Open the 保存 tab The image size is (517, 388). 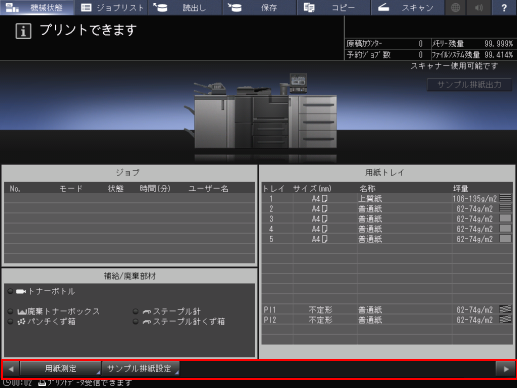pyautogui.click(x=259, y=7)
